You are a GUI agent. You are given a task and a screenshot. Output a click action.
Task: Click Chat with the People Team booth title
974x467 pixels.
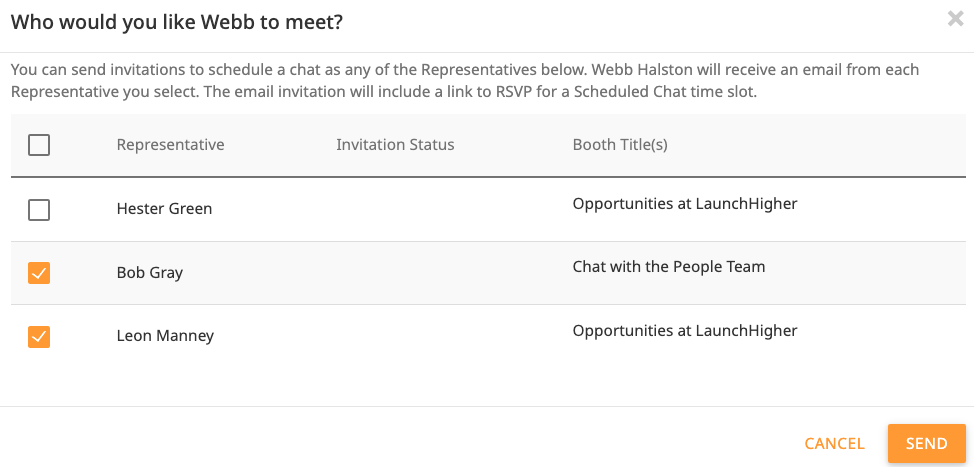[x=669, y=267]
